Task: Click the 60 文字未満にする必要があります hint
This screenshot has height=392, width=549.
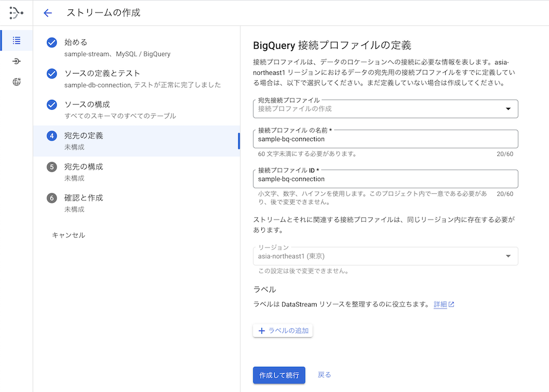Action: [307, 154]
